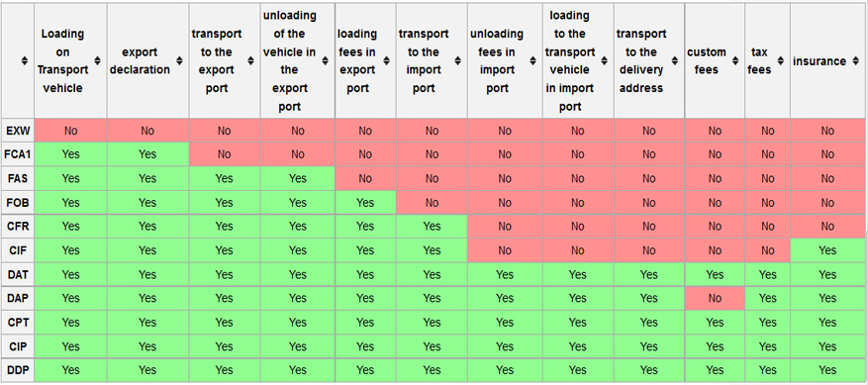Sort loading to transport vehicle in import port
Image resolution: width=868 pixels, height=385 pixels.
coord(604,61)
